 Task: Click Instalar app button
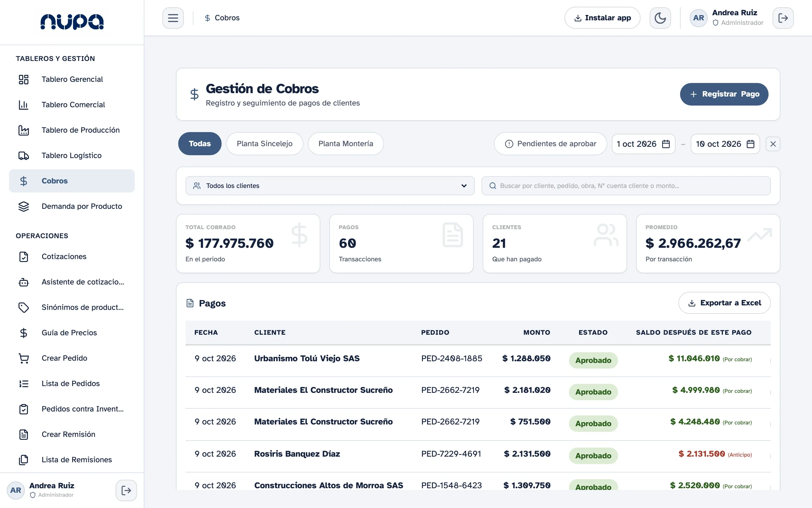[x=602, y=18]
